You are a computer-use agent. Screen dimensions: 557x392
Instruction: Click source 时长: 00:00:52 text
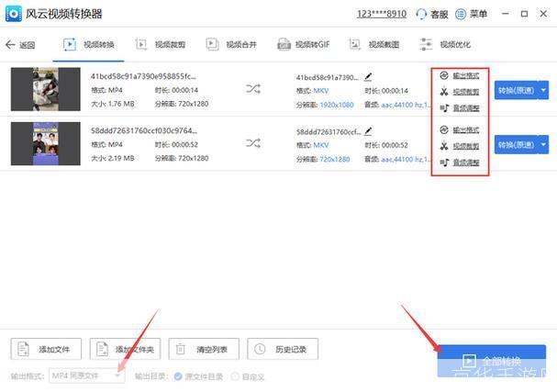click(176, 145)
